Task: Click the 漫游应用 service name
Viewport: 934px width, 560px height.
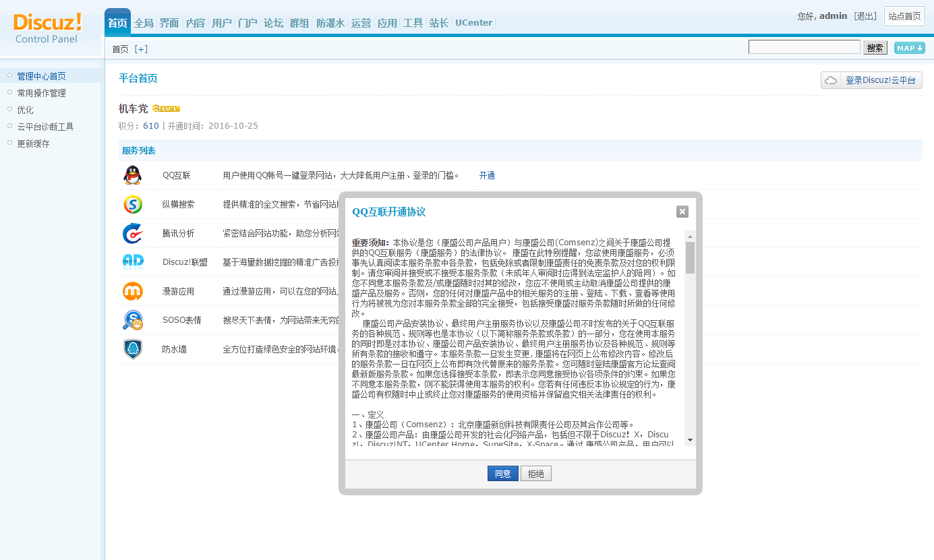Action: [x=178, y=291]
